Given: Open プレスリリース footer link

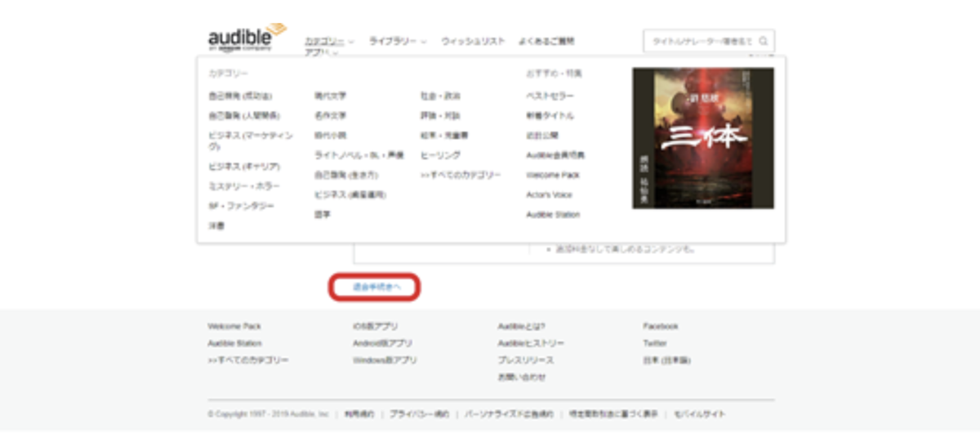Looking at the screenshot, I should tap(526, 359).
